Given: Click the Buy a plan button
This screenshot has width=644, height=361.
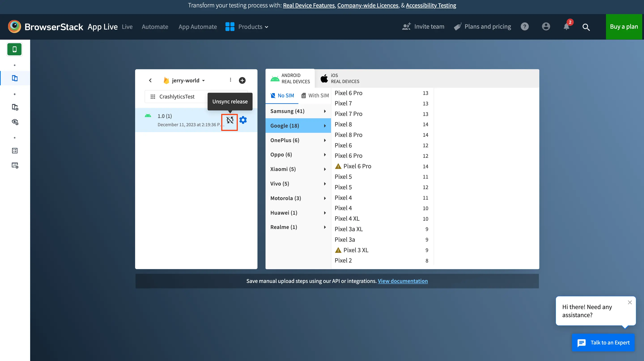Looking at the screenshot, I should (623, 26).
